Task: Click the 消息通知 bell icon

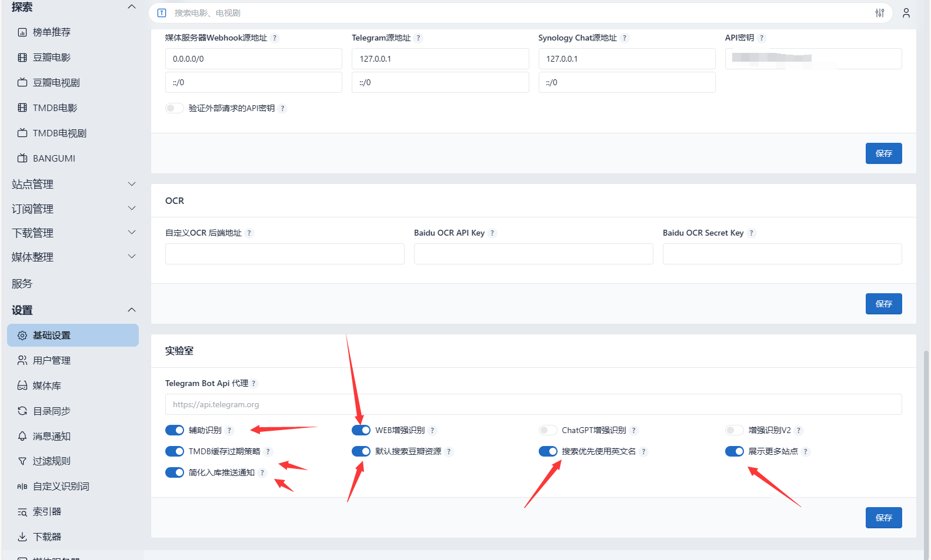Action: pyautogui.click(x=22, y=436)
